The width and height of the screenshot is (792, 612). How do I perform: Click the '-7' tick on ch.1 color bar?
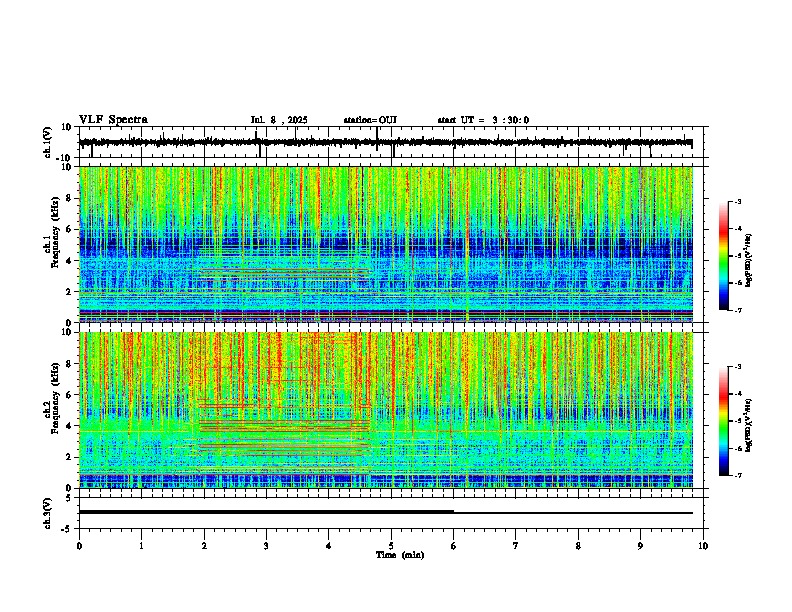pyautogui.click(x=737, y=310)
